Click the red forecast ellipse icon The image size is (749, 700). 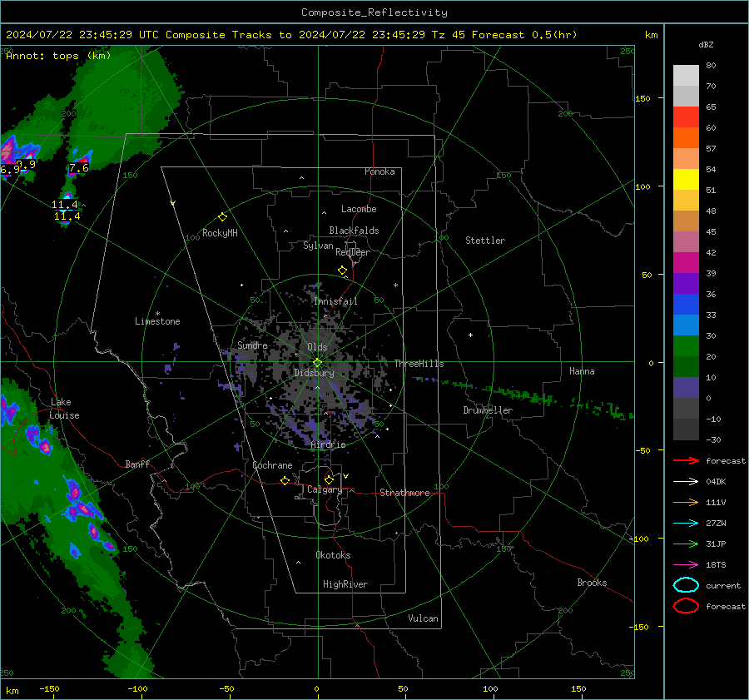pyautogui.click(x=686, y=606)
